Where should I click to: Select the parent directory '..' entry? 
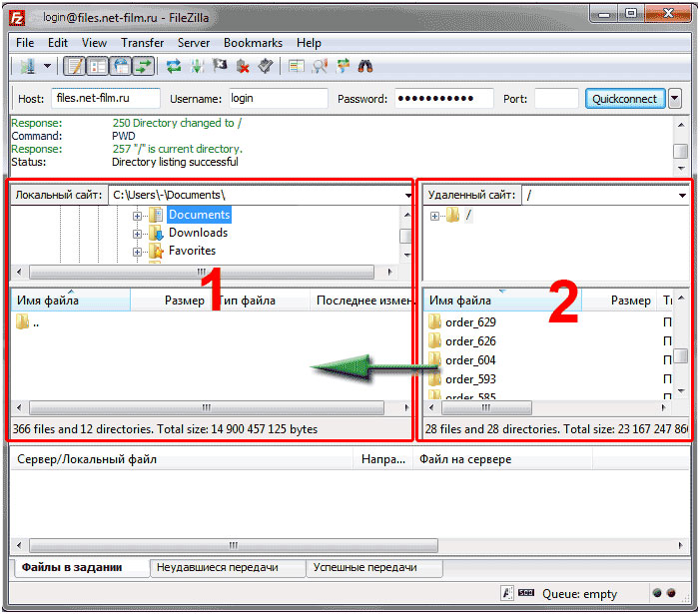pos(28,322)
